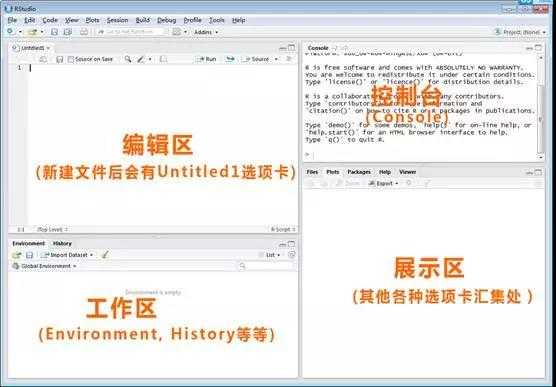556x387 pixels.
Task: Click the magnifier Find/Replace icon in editor
Action: (x=128, y=59)
